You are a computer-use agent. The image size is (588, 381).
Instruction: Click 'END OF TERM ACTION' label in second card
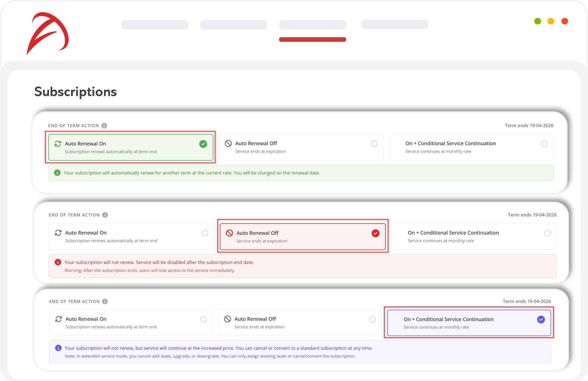(x=74, y=215)
